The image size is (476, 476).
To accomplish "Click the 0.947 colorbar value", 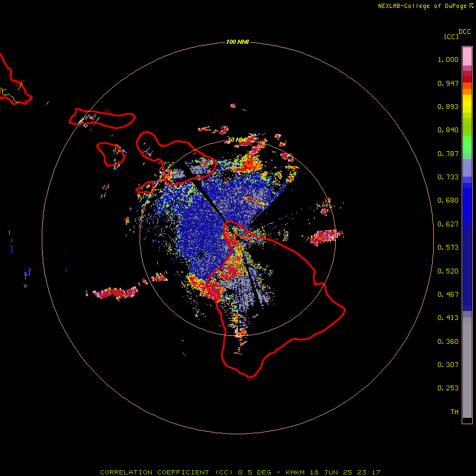I will [x=448, y=83].
